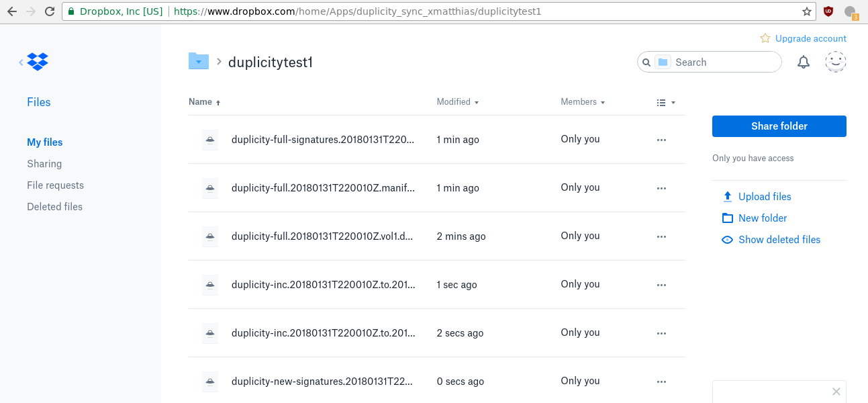Open File requests in sidebar

[x=56, y=185]
